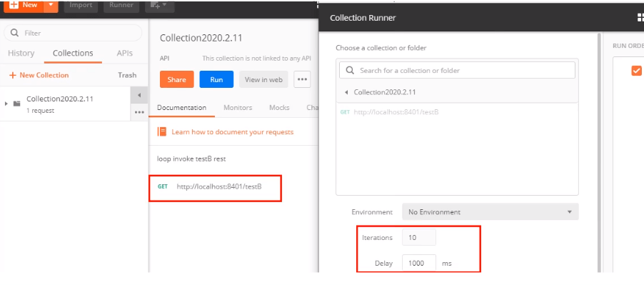Click search icon in Collection Runner search

tap(350, 70)
